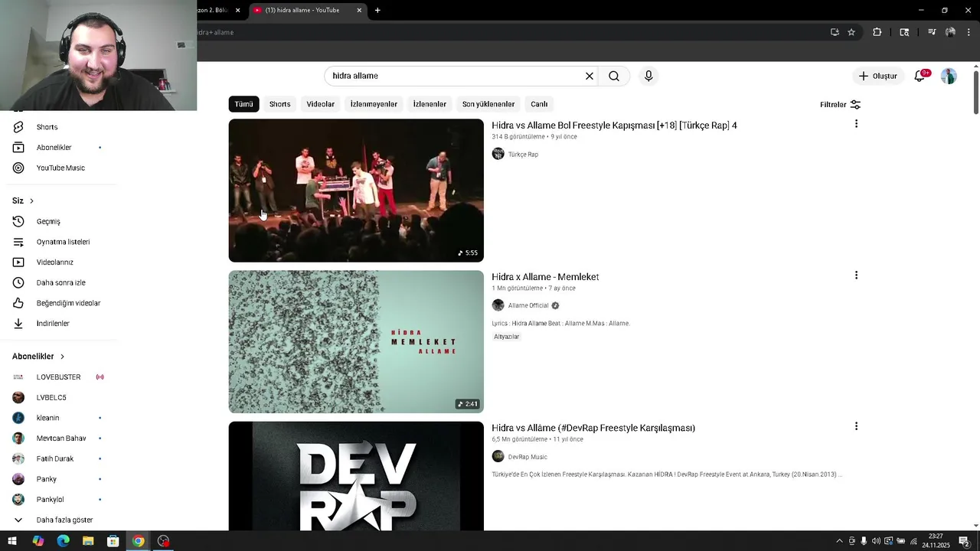Select İzlenmeyenler filter chip
The width and height of the screenshot is (980, 551).
(x=374, y=104)
